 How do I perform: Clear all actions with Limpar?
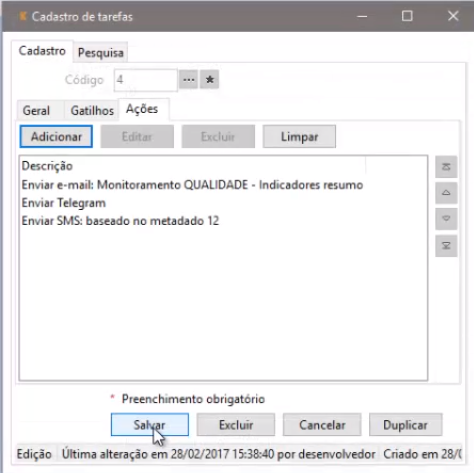click(x=299, y=137)
